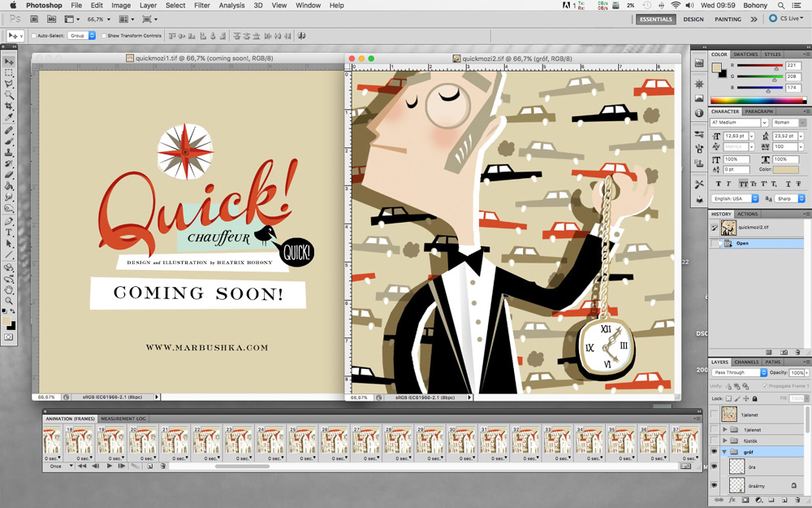
Task: Select the Rectangular Marquee tool
Action: point(9,73)
